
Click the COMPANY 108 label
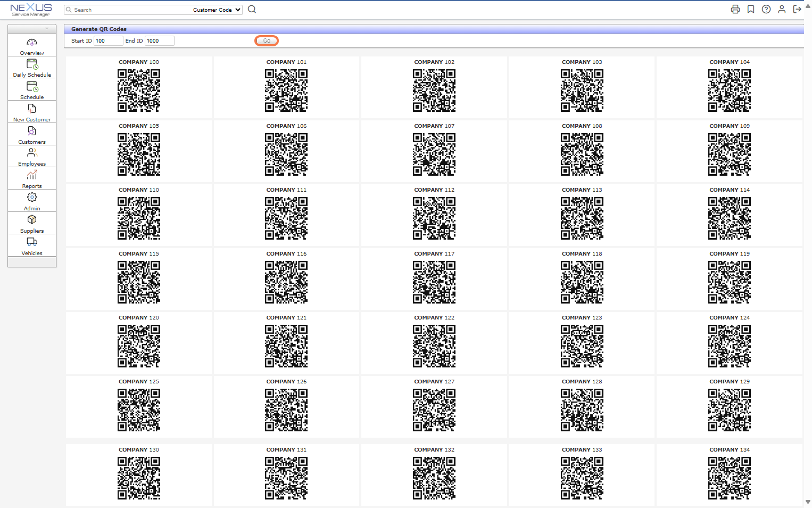point(582,126)
